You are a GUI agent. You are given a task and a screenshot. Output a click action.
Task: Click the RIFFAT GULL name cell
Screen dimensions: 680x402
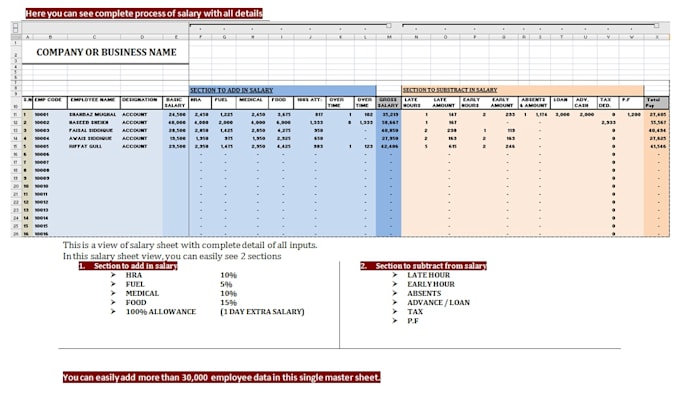[x=94, y=147]
